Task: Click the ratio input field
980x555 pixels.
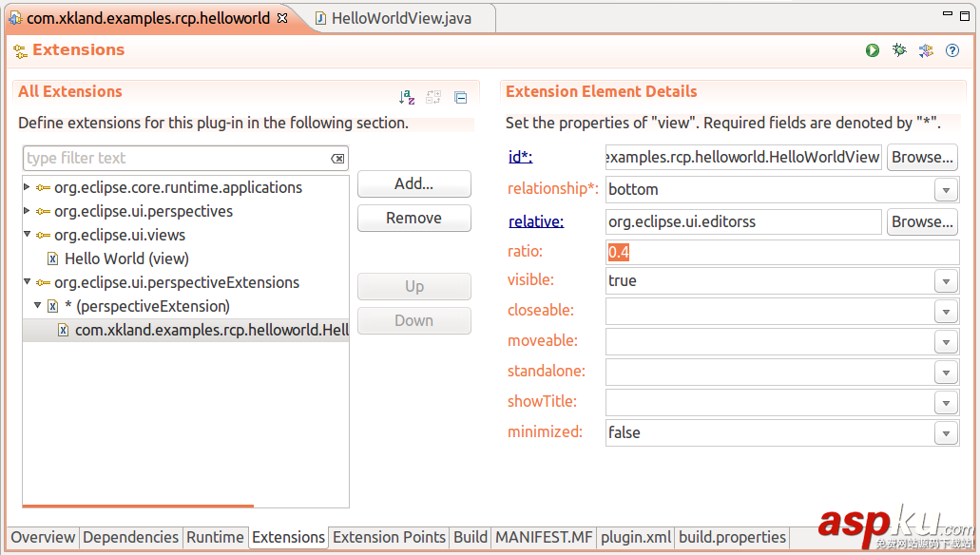Action: [781, 252]
